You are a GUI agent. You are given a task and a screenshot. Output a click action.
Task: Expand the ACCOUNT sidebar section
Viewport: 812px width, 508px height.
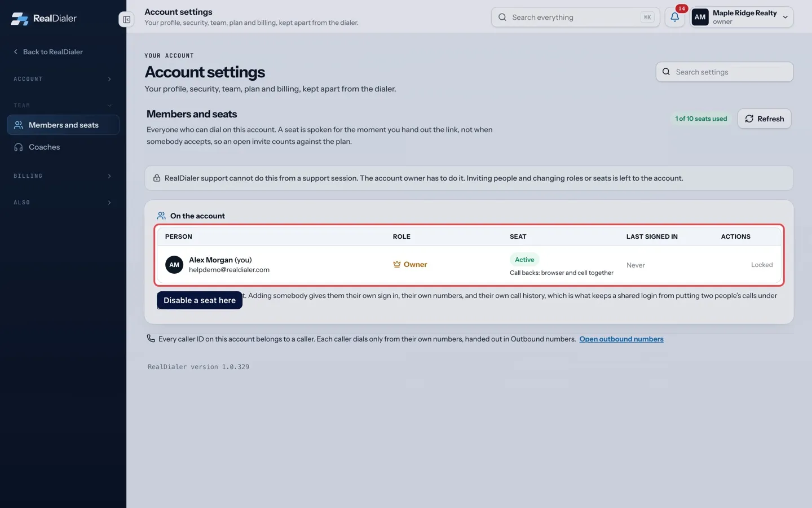coord(63,79)
